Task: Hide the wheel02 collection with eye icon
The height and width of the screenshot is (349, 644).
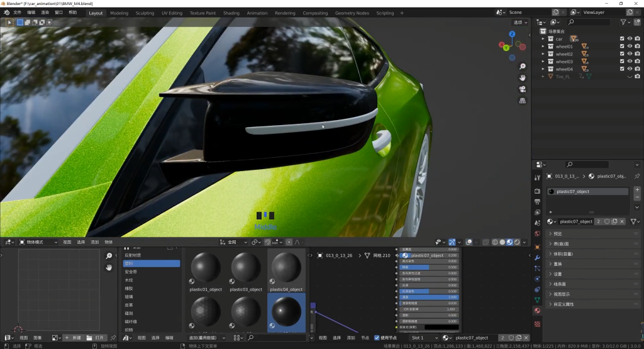Action: tap(630, 54)
